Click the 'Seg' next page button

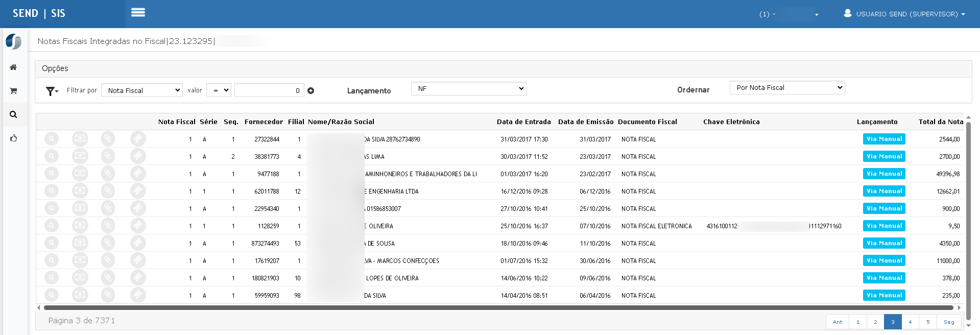pyautogui.click(x=948, y=322)
